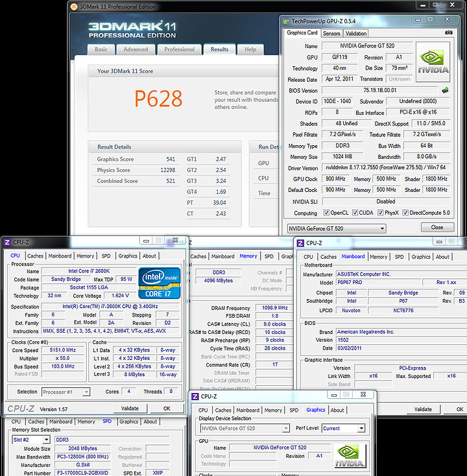Click the CPU-Z icon in Graphics window title bar
The width and height of the screenshot is (467, 476).
pyautogui.click(x=195, y=396)
